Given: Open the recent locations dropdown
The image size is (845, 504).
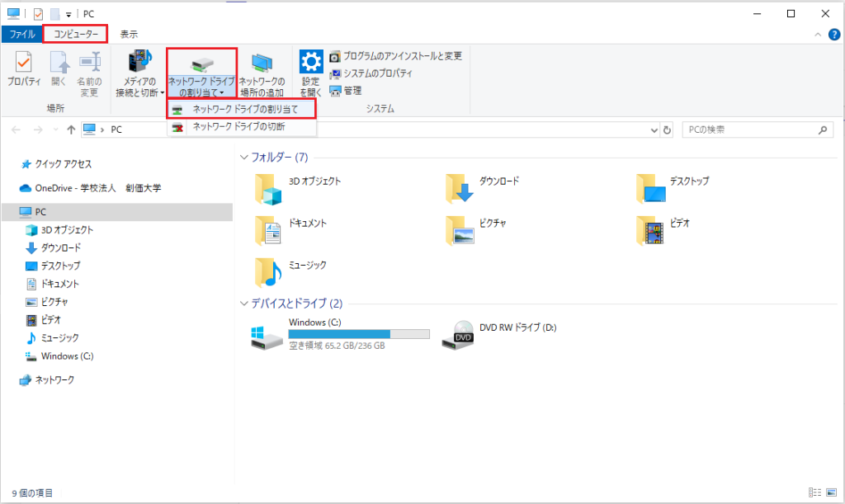Looking at the screenshot, I should click(55, 130).
